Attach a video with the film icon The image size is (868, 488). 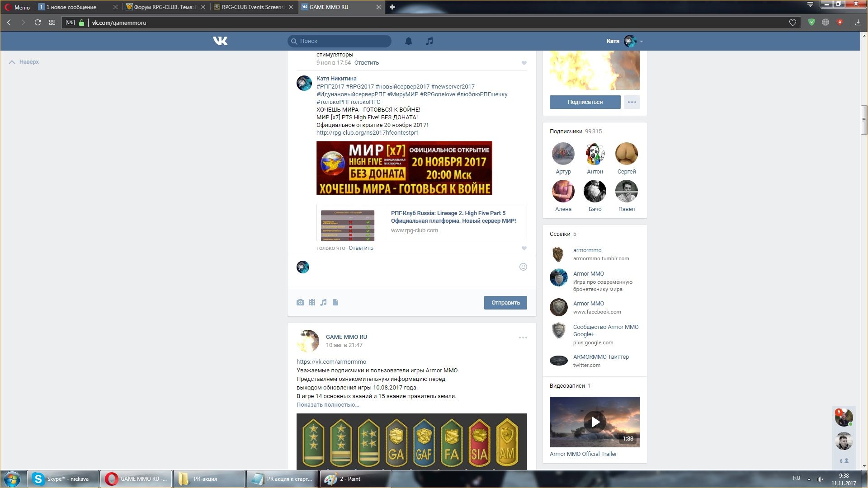tap(312, 302)
